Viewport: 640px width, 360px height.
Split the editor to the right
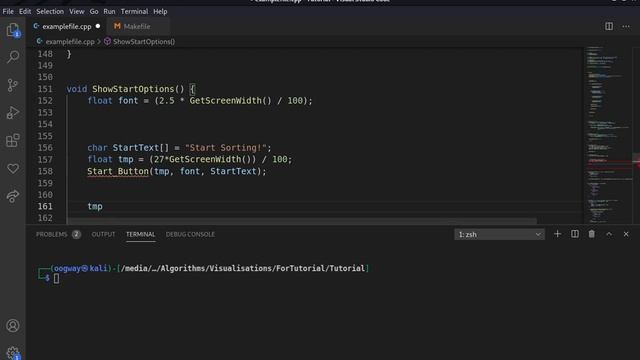pyautogui.click(x=609, y=27)
